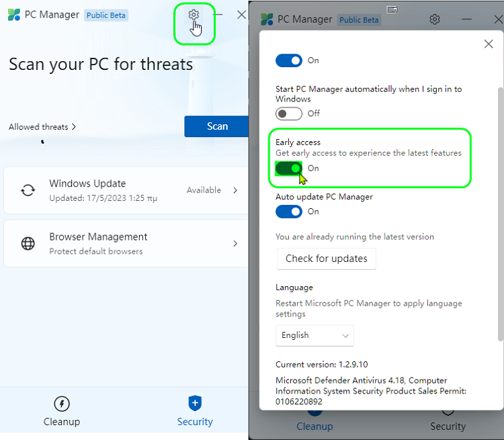Click PC Manager logo in right window
Viewport: 504px width, 440px height.
click(267, 19)
